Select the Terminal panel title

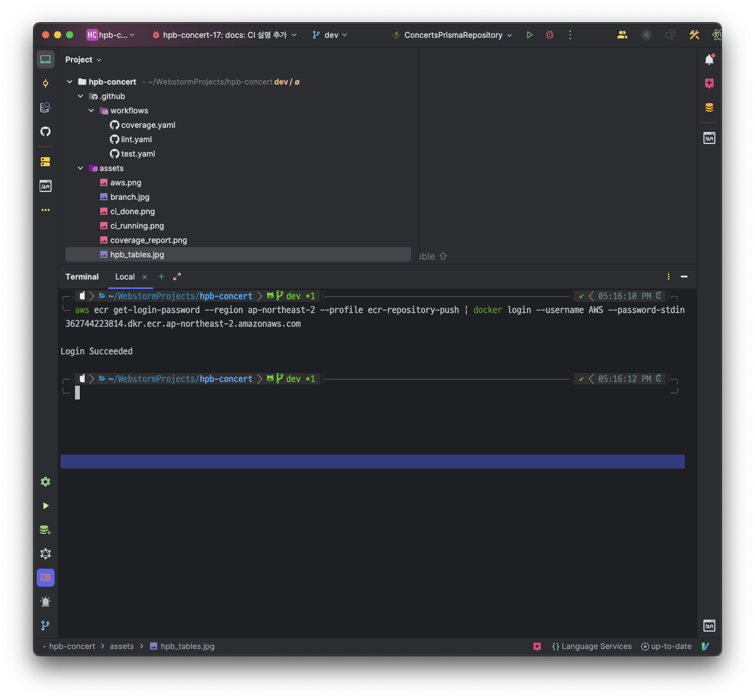(82, 277)
